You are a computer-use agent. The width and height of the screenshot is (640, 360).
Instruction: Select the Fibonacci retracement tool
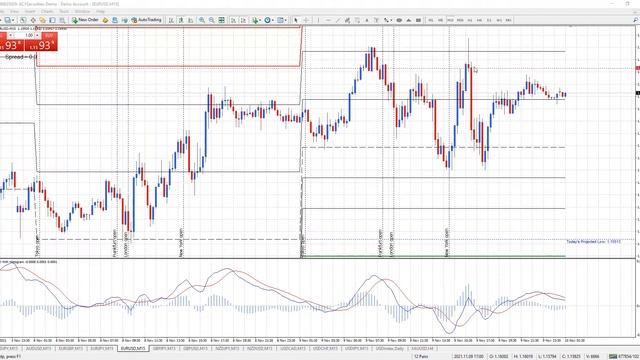click(357, 20)
